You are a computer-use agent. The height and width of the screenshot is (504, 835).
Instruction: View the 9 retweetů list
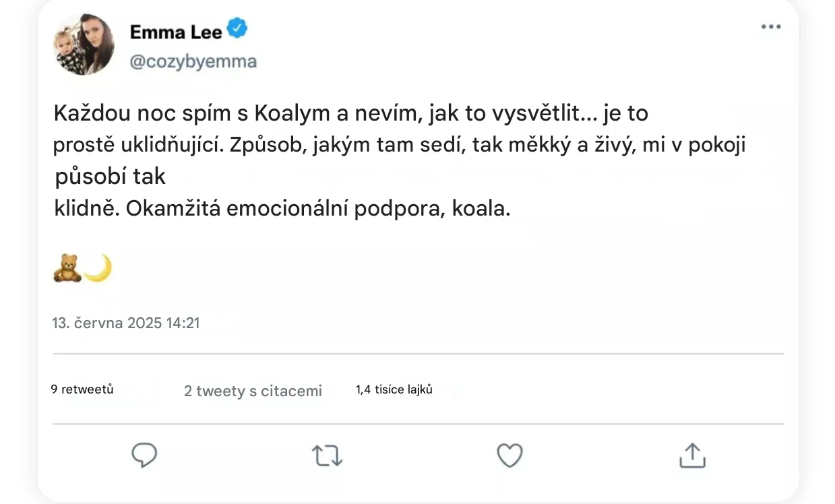coord(82,389)
